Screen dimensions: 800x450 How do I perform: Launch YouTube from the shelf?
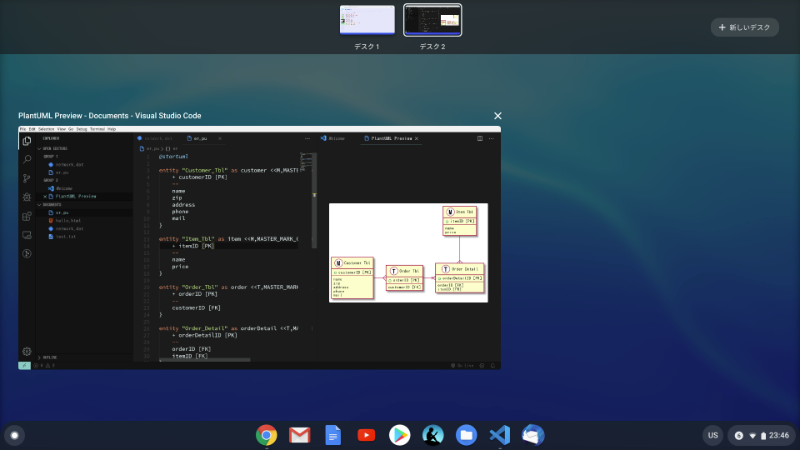tap(366, 435)
